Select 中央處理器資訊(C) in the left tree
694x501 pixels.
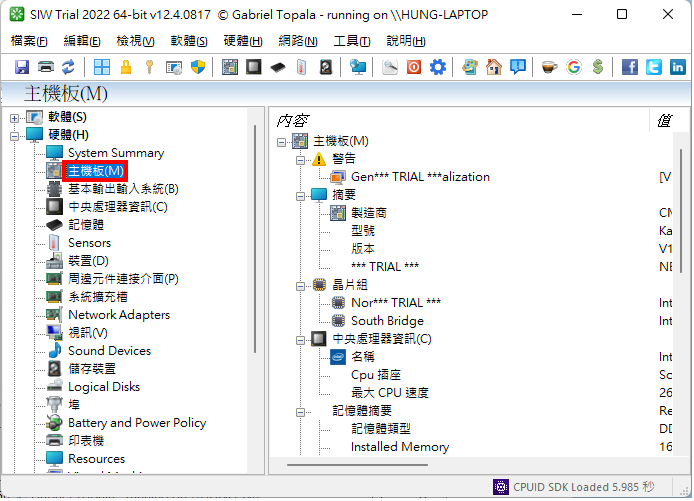coord(118,207)
